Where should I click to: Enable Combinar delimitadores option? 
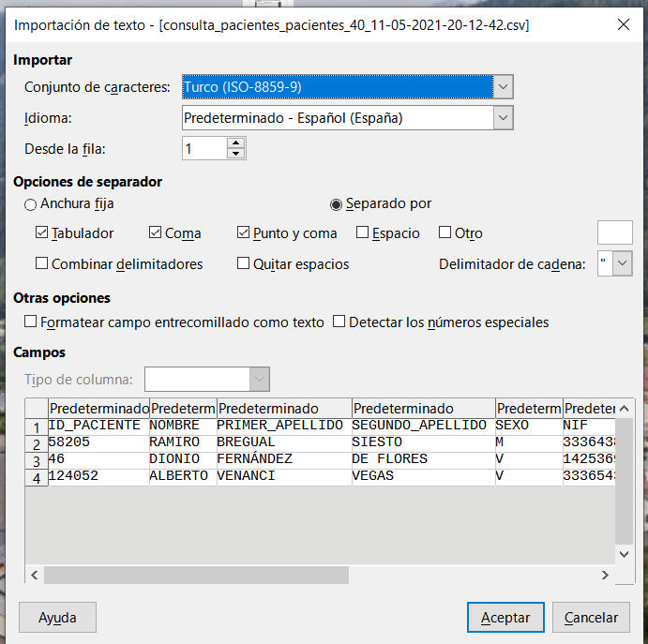point(41,264)
